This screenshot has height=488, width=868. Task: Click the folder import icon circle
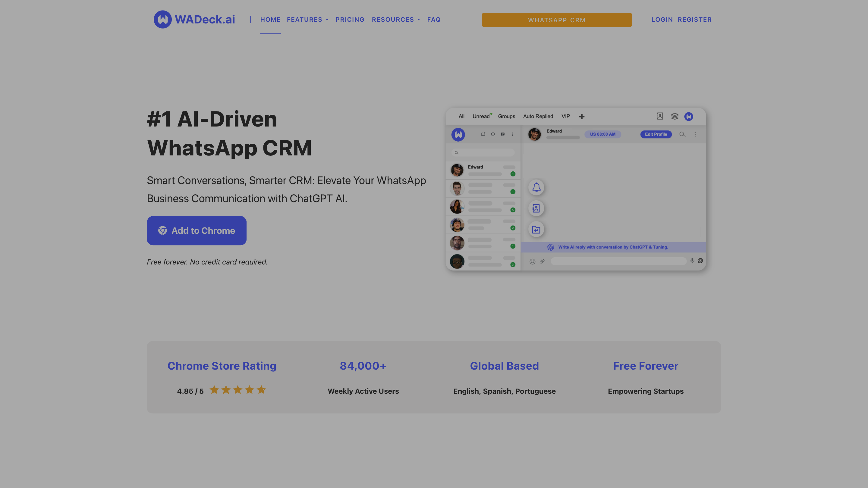tap(536, 230)
